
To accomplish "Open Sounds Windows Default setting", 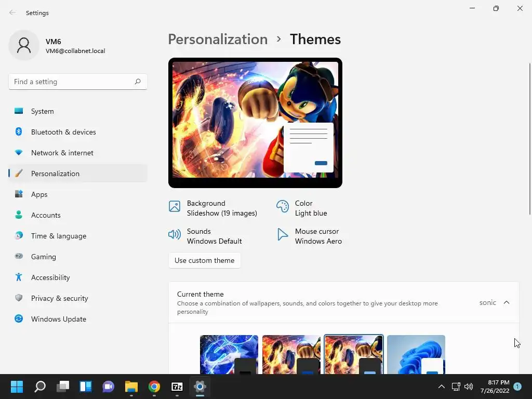I will tap(205, 236).
